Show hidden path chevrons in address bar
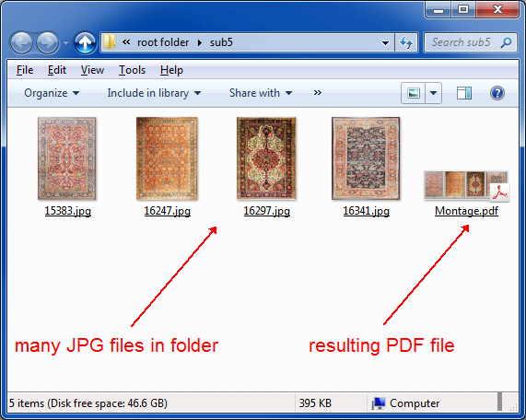 tap(126, 42)
